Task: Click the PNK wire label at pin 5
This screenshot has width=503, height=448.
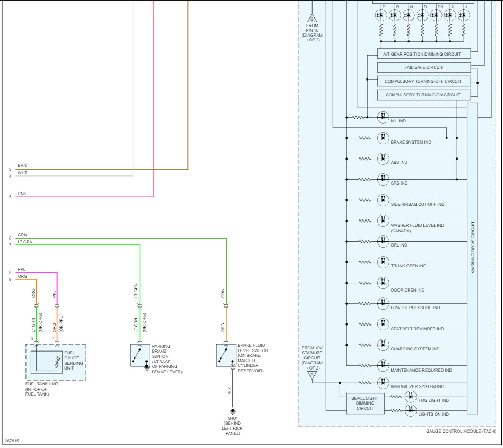Action: (22, 194)
